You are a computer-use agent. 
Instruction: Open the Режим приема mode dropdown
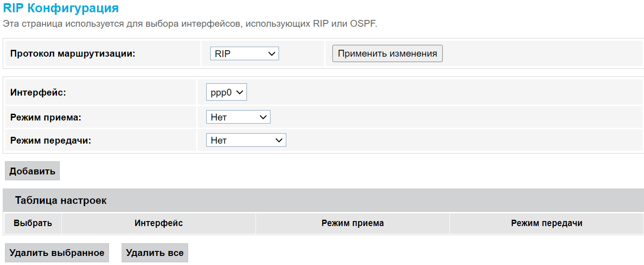click(x=238, y=117)
